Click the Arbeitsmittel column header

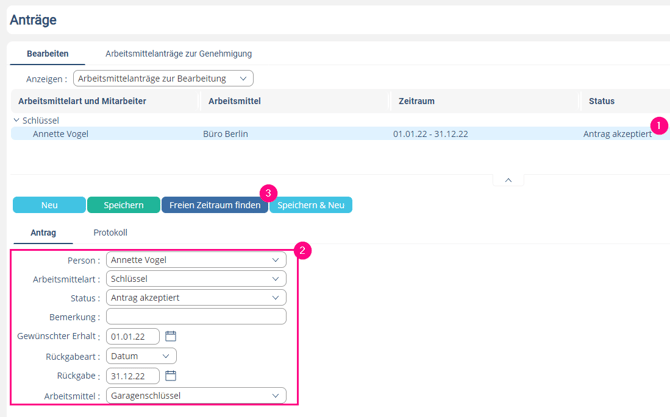[235, 101]
